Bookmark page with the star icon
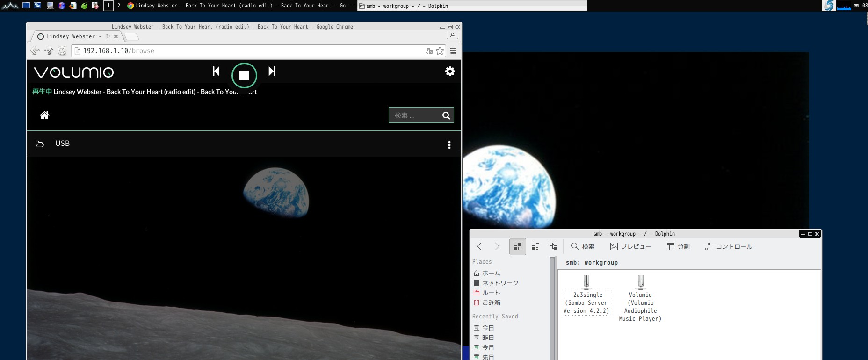868x360 pixels. [x=440, y=51]
